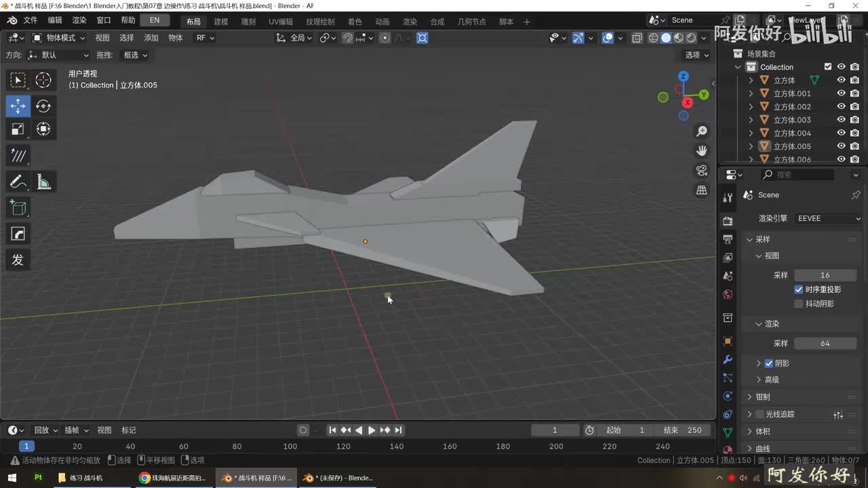Click the viewport zoom magnifier gizmo
This screenshot has height=488, width=868.
pyautogui.click(x=702, y=131)
